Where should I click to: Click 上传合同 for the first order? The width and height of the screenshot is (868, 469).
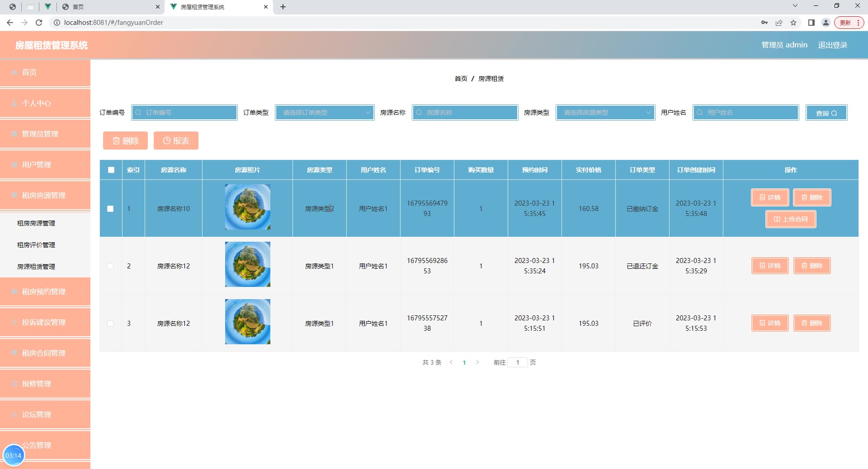tap(791, 219)
